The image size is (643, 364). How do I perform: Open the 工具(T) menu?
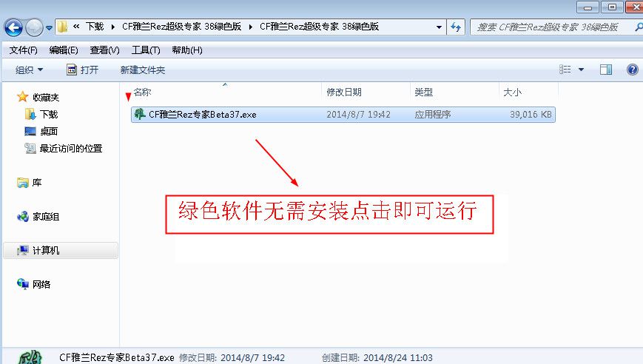point(146,50)
